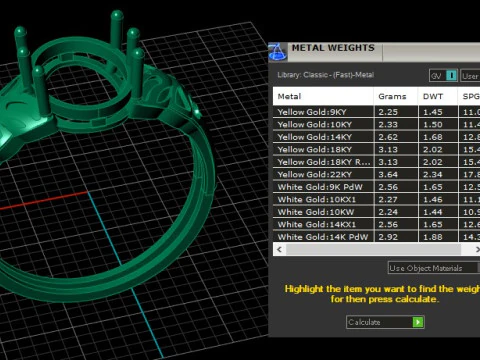Select row Yellow Gold:18KY R...

pyautogui.click(x=376, y=162)
